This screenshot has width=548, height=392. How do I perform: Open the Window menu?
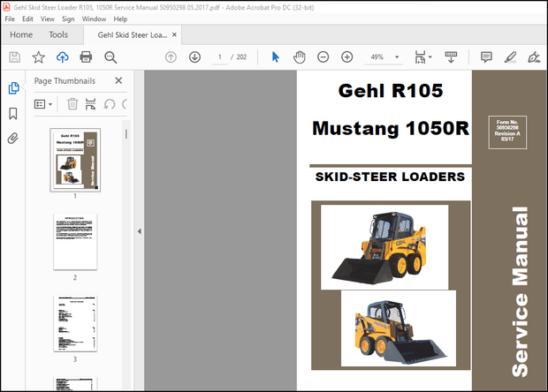94,19
